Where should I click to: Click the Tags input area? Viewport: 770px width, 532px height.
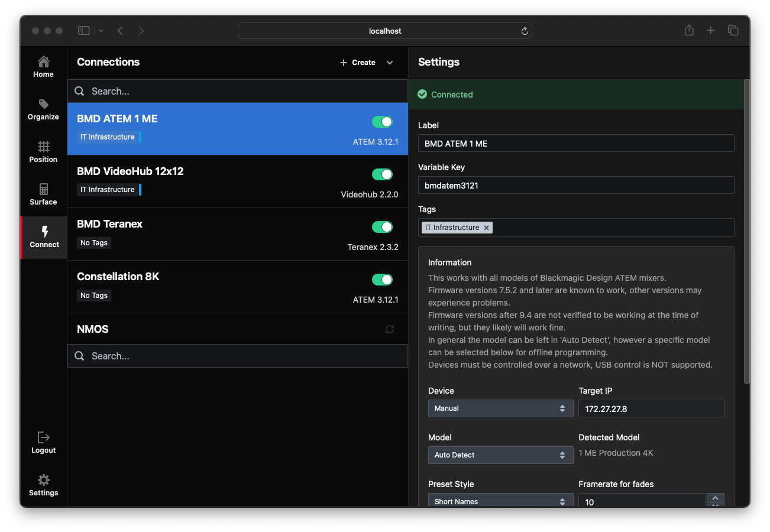[576, 228]
